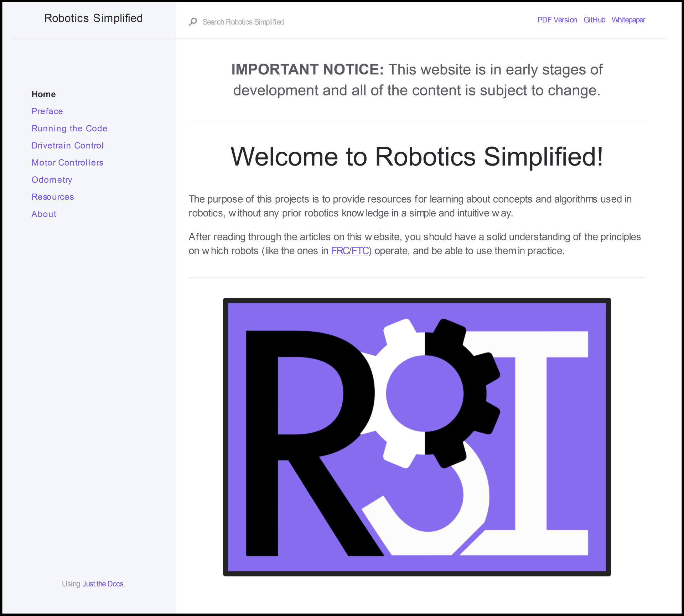Click the Just the Docs link at bottom
This screenshot has width=684, height=616.
tap(102, 584)
